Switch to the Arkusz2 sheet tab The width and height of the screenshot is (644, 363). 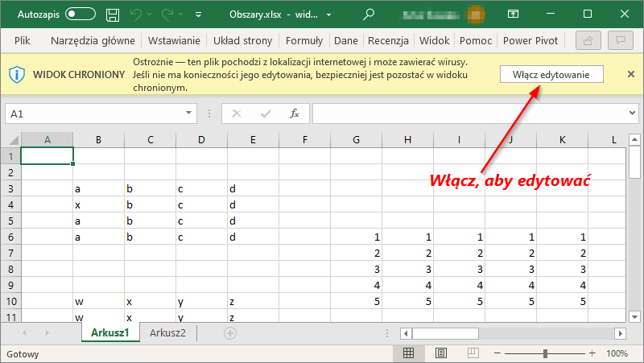(x=167, y=333)
